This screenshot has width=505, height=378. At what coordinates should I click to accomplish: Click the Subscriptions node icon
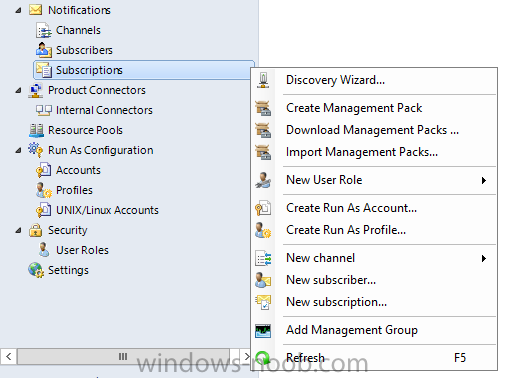coord(44,70)
